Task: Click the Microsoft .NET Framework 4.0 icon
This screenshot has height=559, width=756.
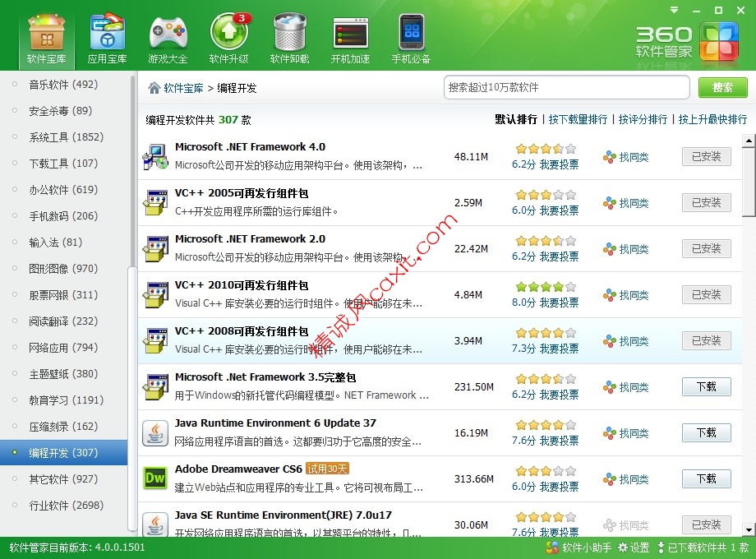Action: (x=155, y=157)
